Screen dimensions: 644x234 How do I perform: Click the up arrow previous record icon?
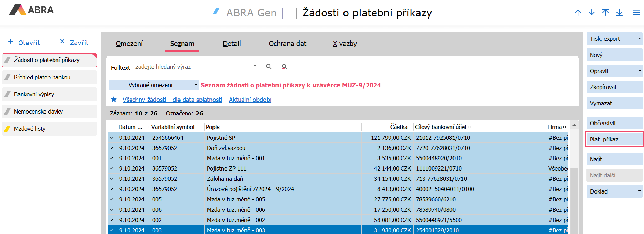(x=578, y=13)
